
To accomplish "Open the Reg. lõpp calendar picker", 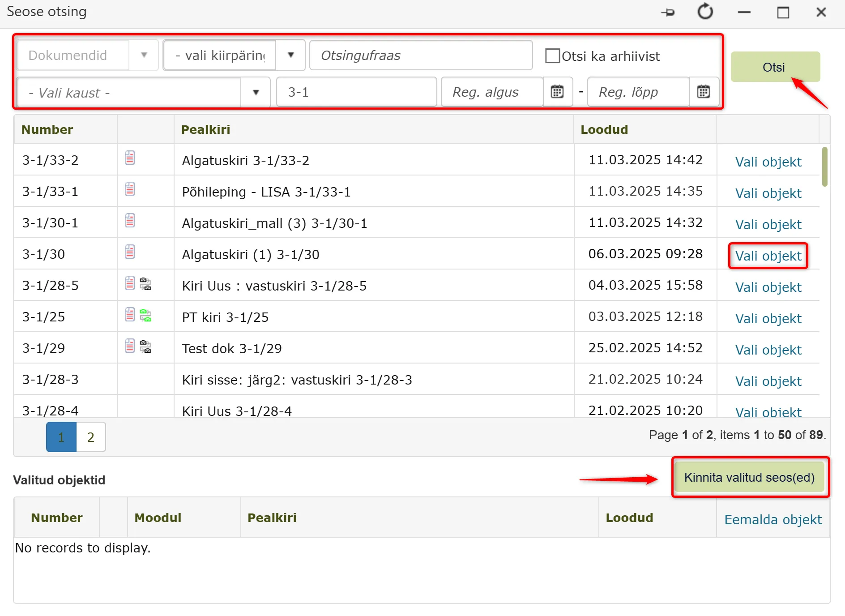I will 704,92.
